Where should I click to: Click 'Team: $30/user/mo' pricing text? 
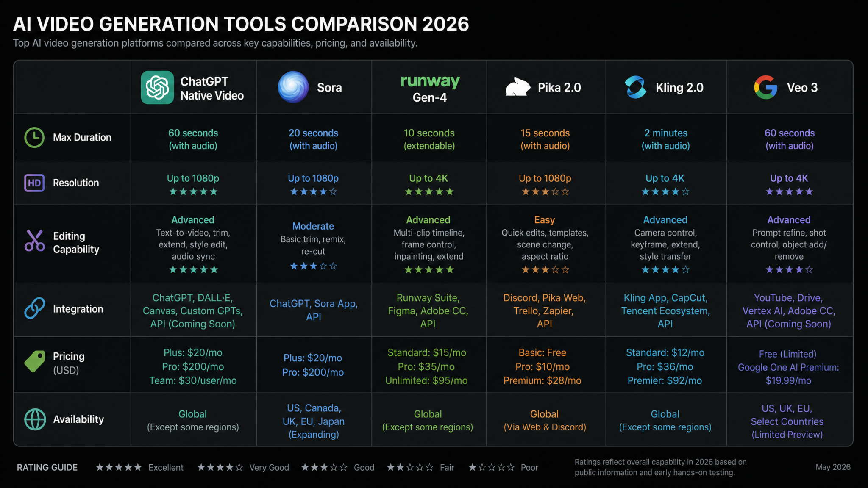click(193, 380)
